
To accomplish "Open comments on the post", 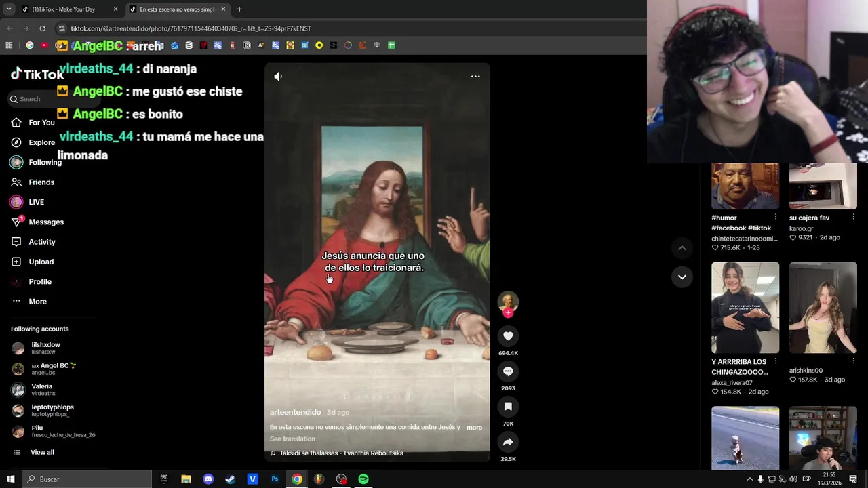I will 508,371.
